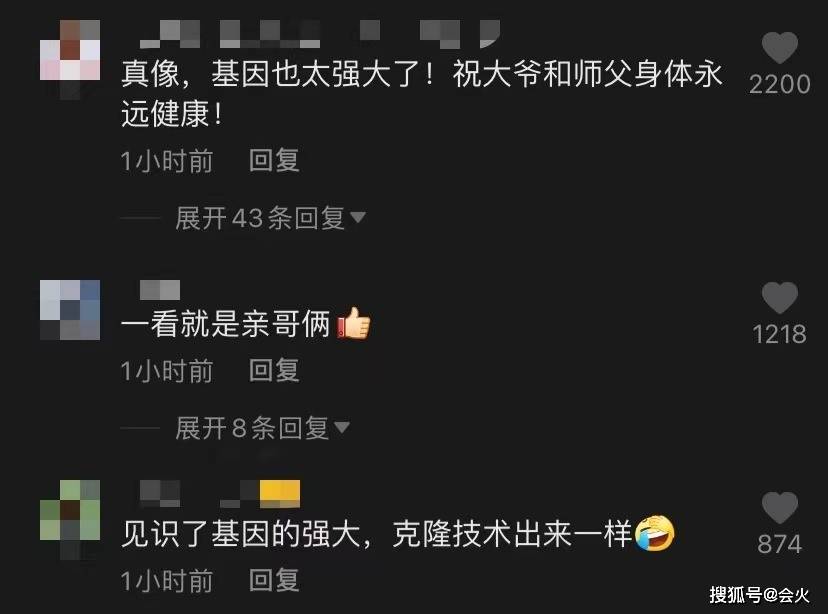Open the second commenter's blue-gray avatar

tap(70, 310)
